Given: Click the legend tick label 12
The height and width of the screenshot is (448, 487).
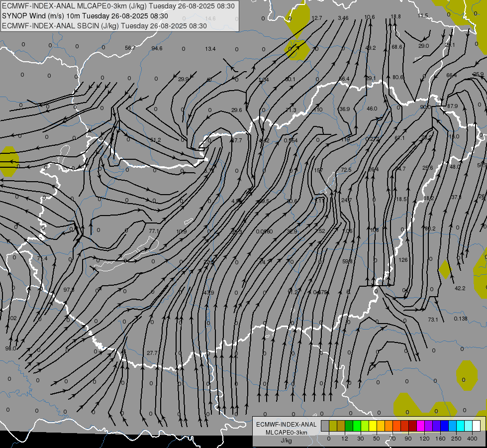Looking at the screenshot, I should pos(344,439).
